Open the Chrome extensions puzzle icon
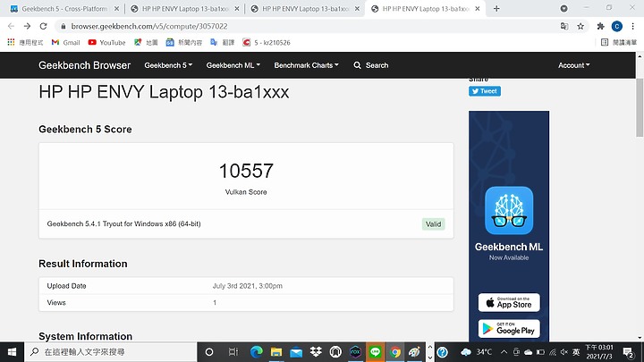This screenshot has width=644, height=362. tap(600, 26)
